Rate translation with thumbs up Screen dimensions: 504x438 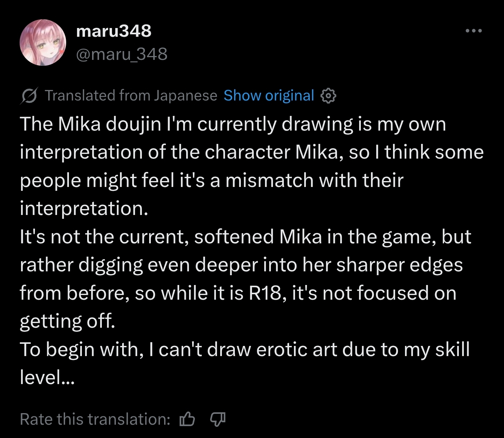click(x=187, y=419)
